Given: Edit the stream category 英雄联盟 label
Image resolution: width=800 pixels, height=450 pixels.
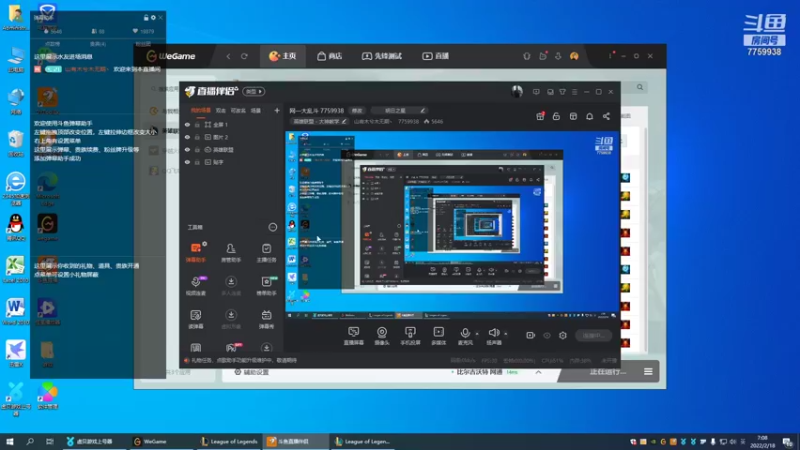Looking at the screenshot, I should tap(319, 121).
